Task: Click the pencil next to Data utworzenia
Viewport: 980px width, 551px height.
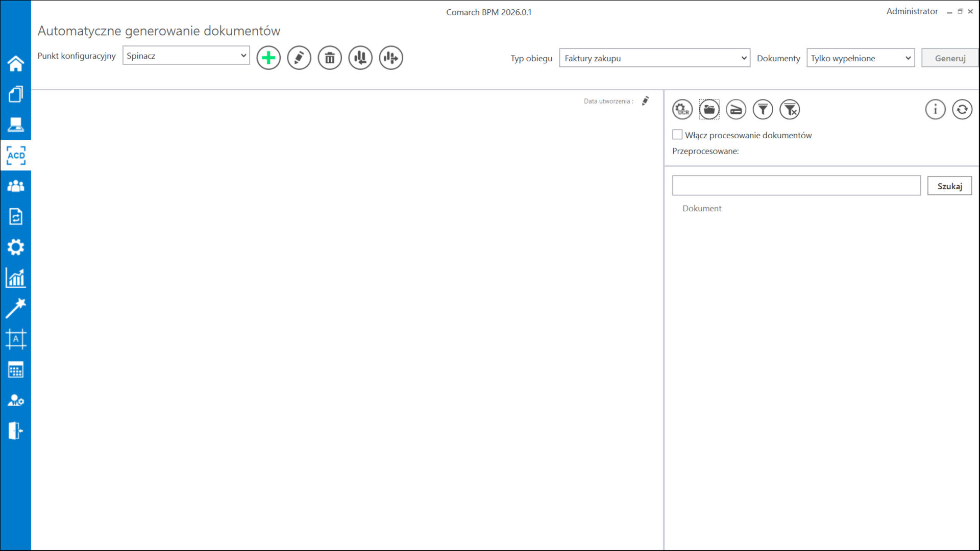Action: 646,101
